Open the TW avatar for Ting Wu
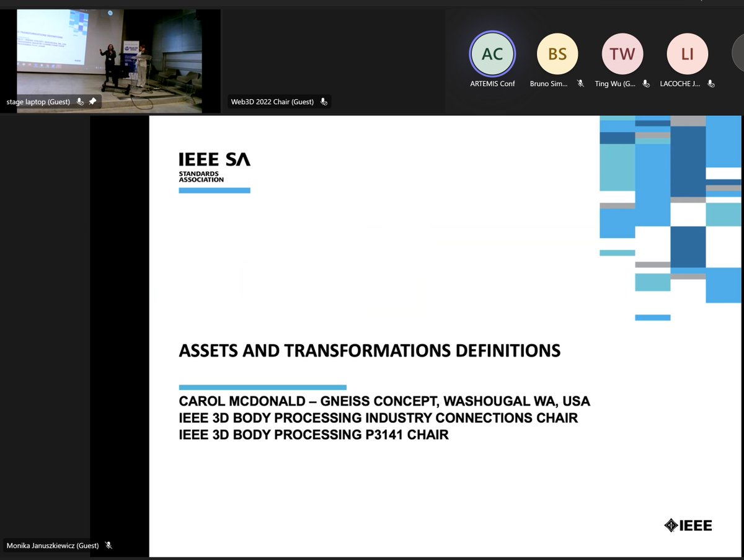Image resolution: width=744 pixels, height=560 pixels. 622,54
